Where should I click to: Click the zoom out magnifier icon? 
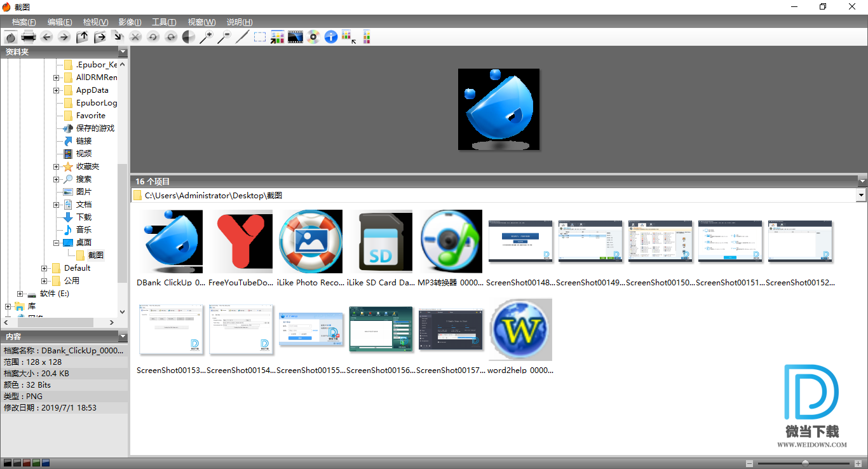[x=224, y=37]
